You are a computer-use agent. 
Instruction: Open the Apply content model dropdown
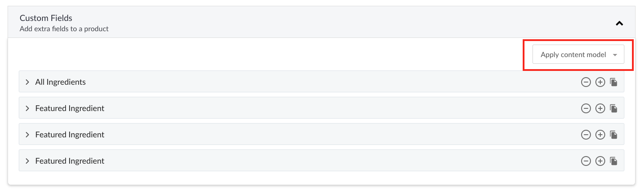[578, 55]
